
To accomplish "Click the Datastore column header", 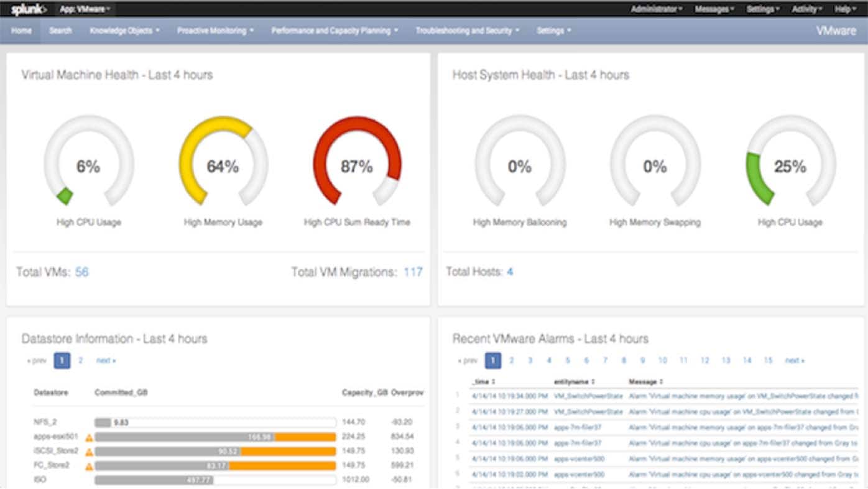I will 51,393.
